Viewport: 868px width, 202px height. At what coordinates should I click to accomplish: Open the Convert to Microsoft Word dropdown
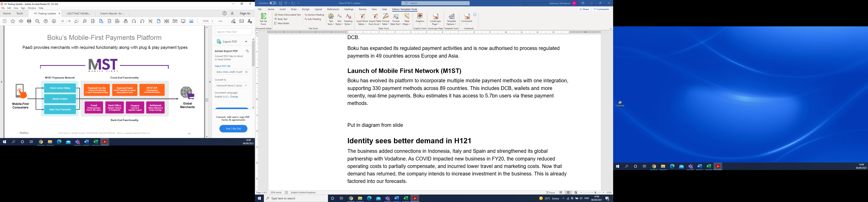click(x=232, y=85)
